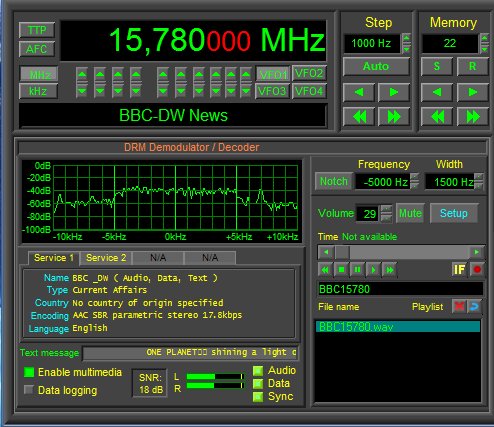Select the third service tab N/A
Screen dimensions: 494x427
coord(158,258)
